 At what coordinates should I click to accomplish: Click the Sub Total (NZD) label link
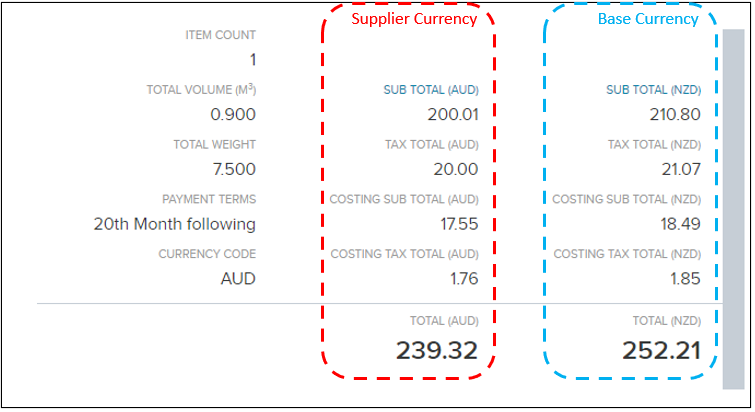[x=653, y=90]
